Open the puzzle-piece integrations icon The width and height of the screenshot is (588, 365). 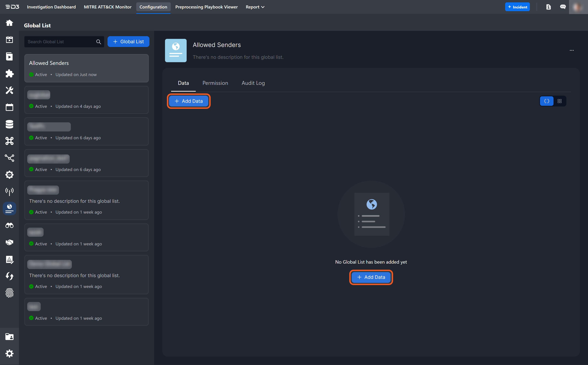click(9, 74)
